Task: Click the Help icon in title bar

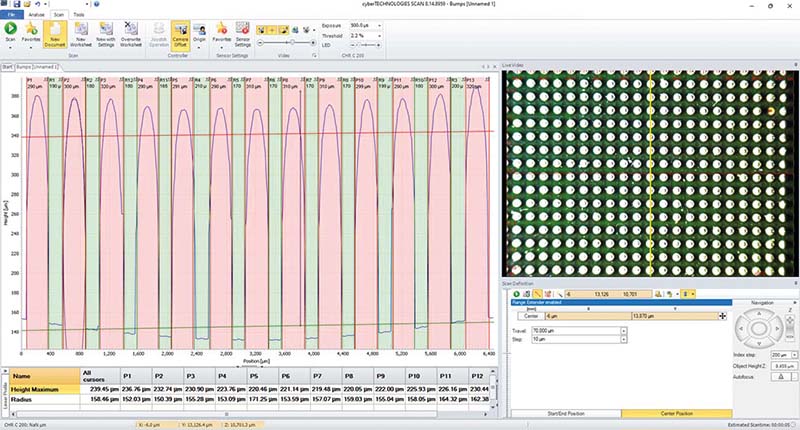Action: (96, 4)
